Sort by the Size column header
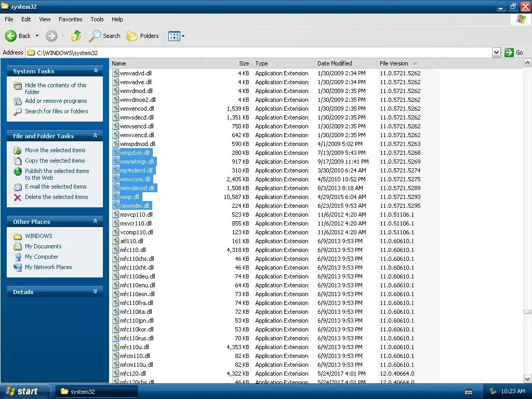Viewport: 532px width, 399px height. point(228,63)
